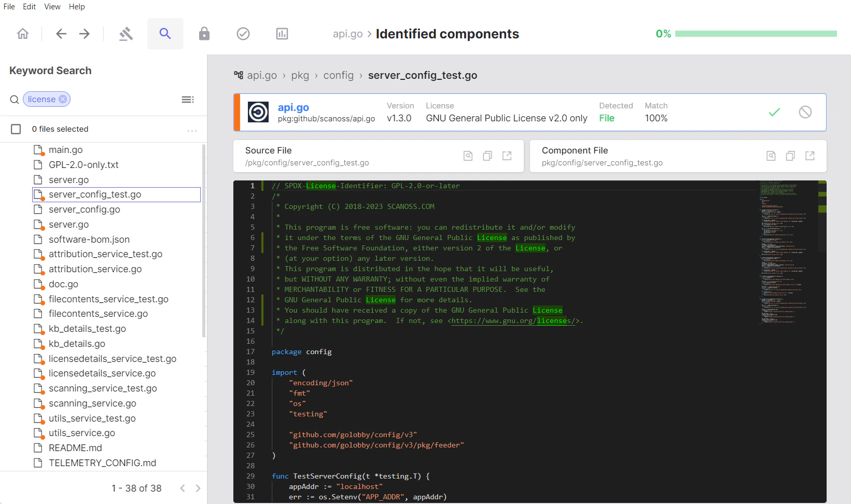Go to previous results page
Screen dimensions: 851x504
[183, 488]
